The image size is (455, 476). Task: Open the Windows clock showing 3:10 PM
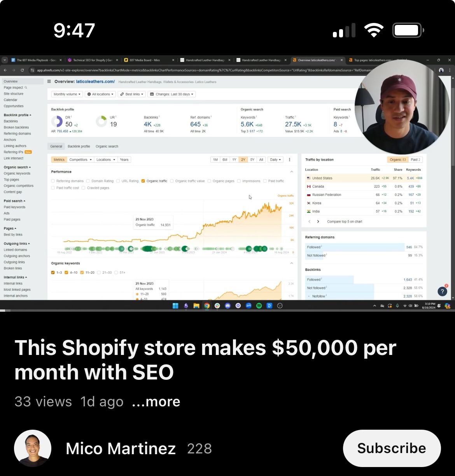[x=429, y=306]
